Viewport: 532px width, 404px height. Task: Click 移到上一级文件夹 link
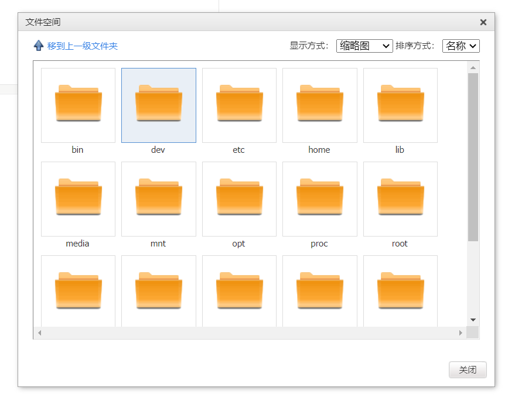pos(83,46)
